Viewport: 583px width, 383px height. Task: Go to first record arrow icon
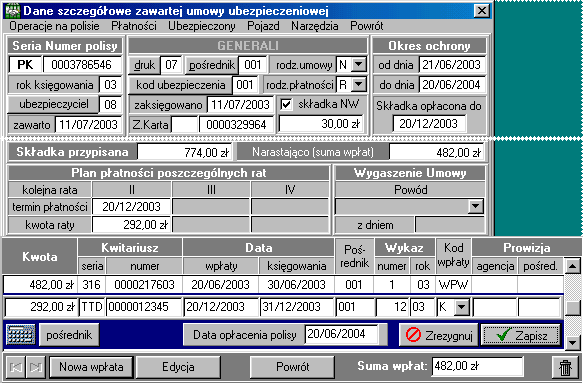(x=16, y=367)
